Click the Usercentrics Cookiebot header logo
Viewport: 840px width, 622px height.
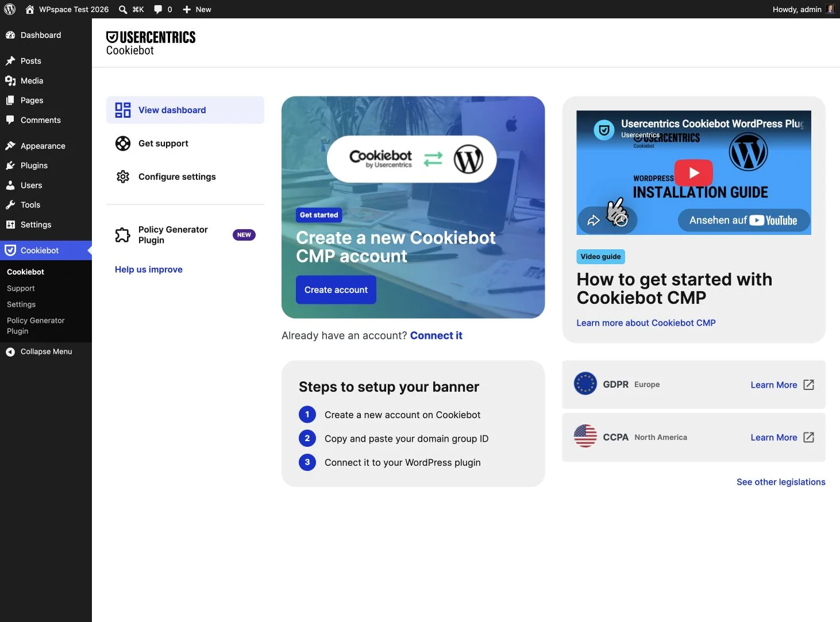click(151, 43)
